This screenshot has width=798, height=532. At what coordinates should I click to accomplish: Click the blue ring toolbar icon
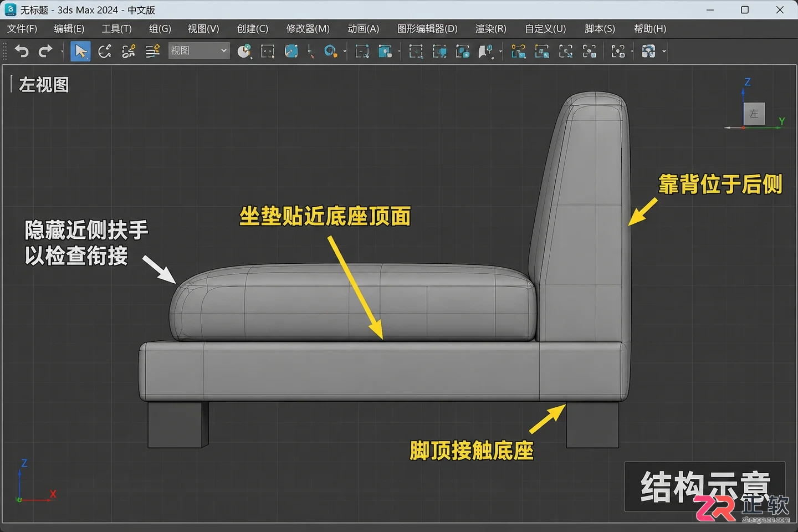pyautogui.click(x=330, y=52)
